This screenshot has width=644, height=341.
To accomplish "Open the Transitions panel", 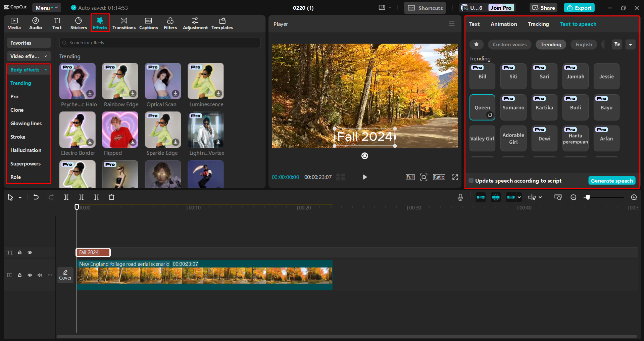I will [124, 23].
